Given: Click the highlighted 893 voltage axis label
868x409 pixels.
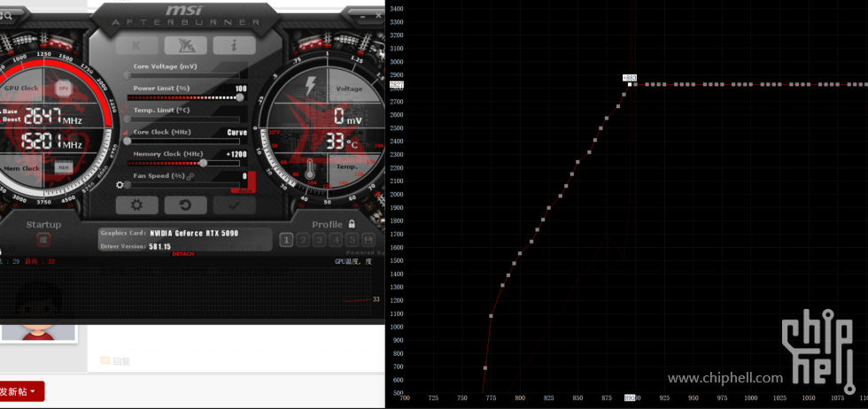Looking at the screenshot, I should pos(630,397).
